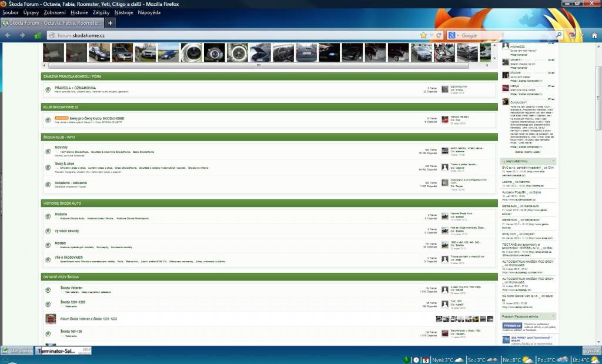This screenshot has width=602, height=364.
Task: Click the search magnifier icon in search bar
Action: pos(559,35)
